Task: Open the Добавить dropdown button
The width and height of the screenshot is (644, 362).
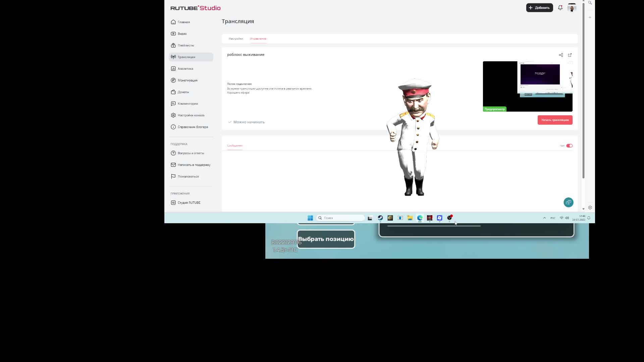Action: click(x=539, y=8)
